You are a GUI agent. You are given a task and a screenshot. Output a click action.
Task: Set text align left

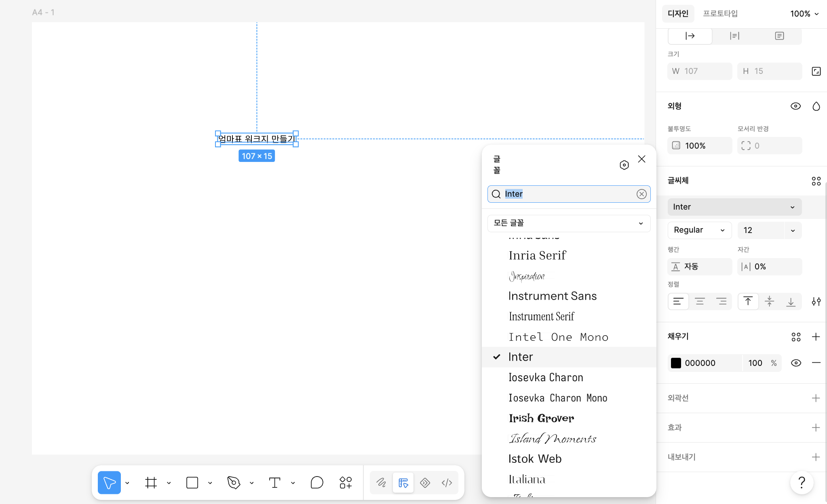click(x=678, y=301)
